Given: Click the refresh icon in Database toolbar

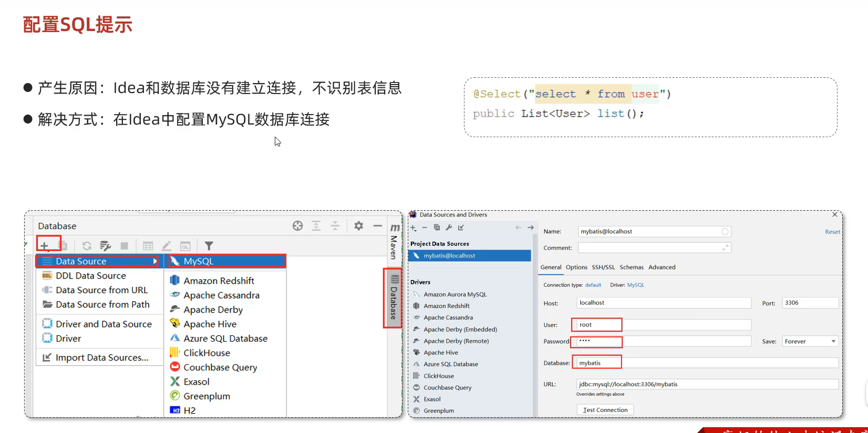Looking at the screenshot, I should (x=87, y=246).
